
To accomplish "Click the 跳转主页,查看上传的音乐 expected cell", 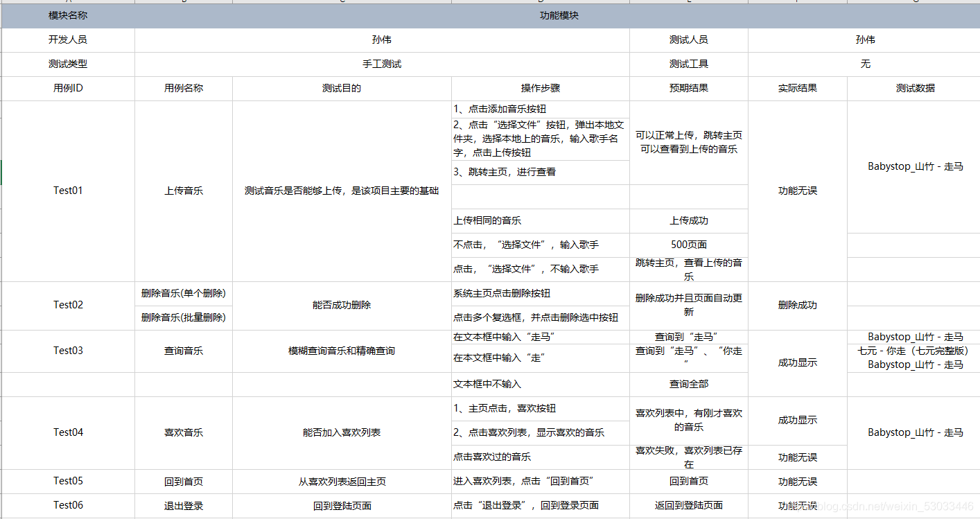I will (689, 270).
